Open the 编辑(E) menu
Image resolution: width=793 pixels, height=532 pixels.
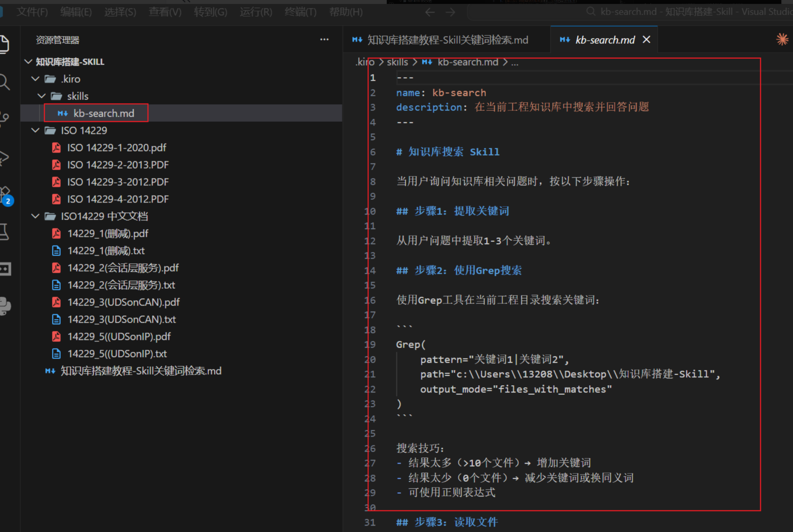pos(76,12)
